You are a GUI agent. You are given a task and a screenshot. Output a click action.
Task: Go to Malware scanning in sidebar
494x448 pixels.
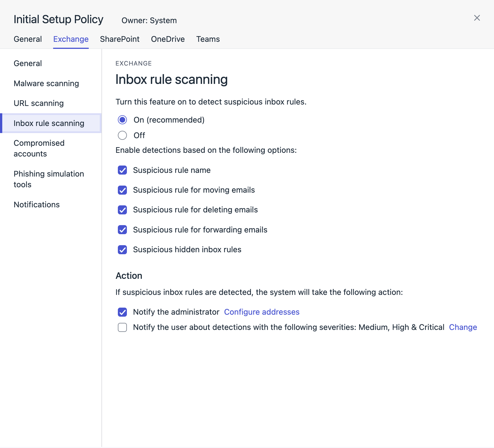tap(46, 84)
